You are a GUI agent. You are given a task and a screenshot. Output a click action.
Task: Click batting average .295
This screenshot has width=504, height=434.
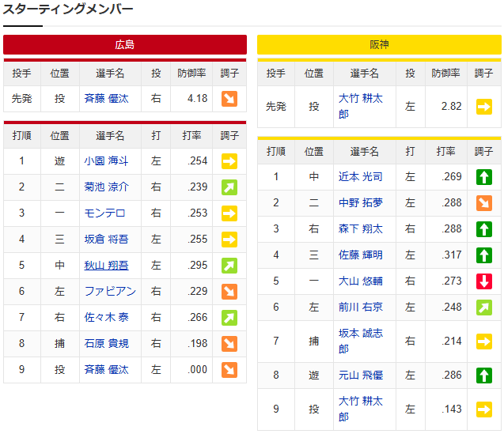(197, 265)
